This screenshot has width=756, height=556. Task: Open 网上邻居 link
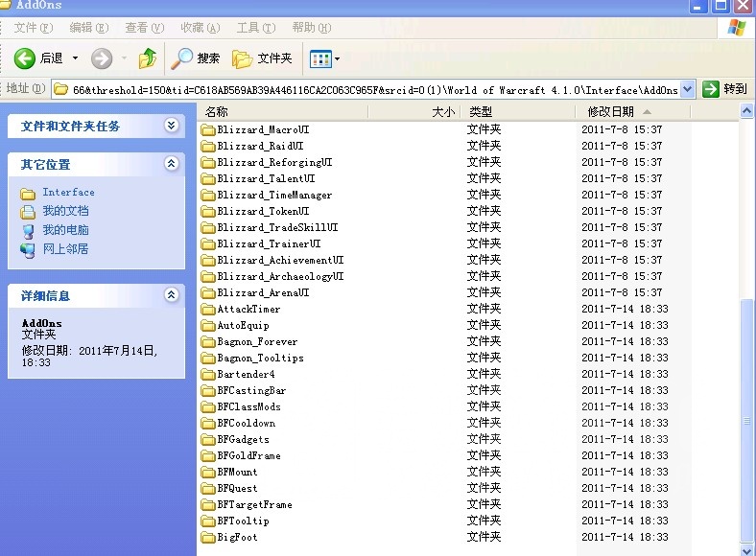coord(65,249)
